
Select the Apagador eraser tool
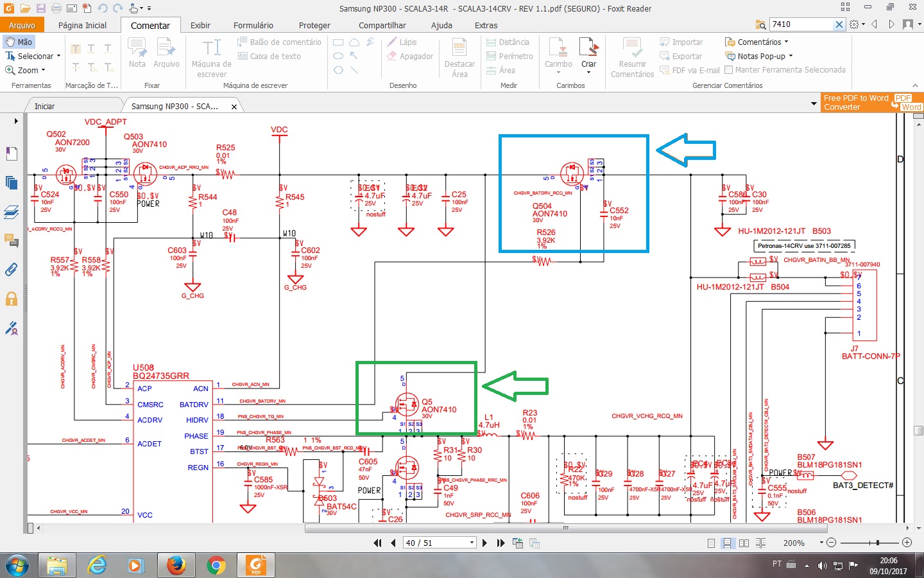click(x=410, y=56)
